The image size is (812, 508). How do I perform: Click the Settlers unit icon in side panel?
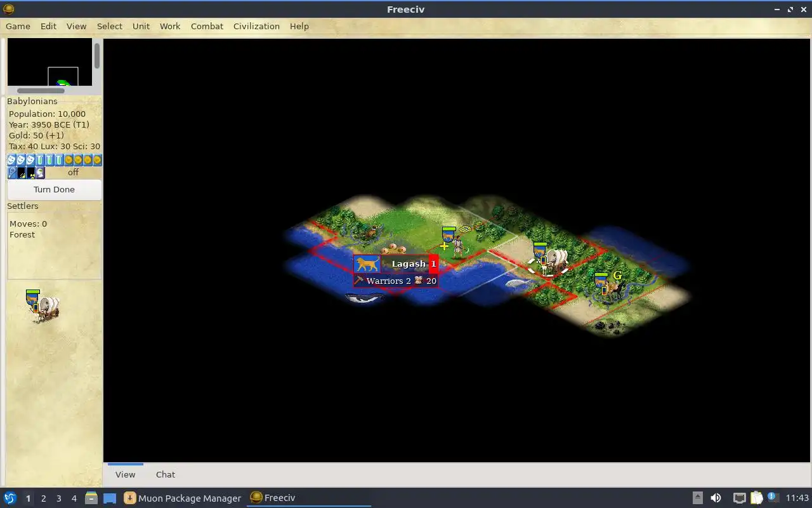[x=43, y=306]
